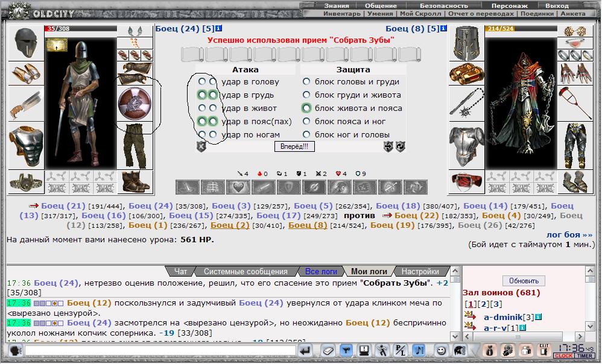Image resolution: width=602 pixels, height=364 pixels.
Task: Click the golden bracers slot of Боец (8)
Action: pyautogui.click(x=466, y=73)
